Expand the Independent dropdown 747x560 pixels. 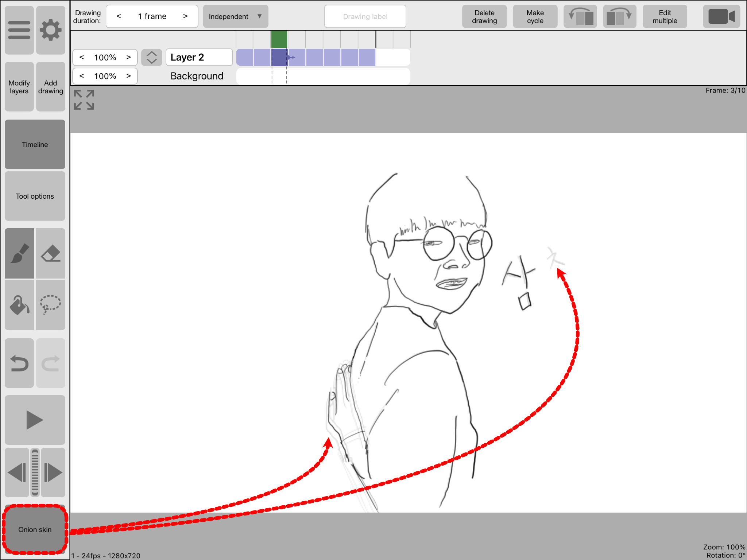click(235, 16)
